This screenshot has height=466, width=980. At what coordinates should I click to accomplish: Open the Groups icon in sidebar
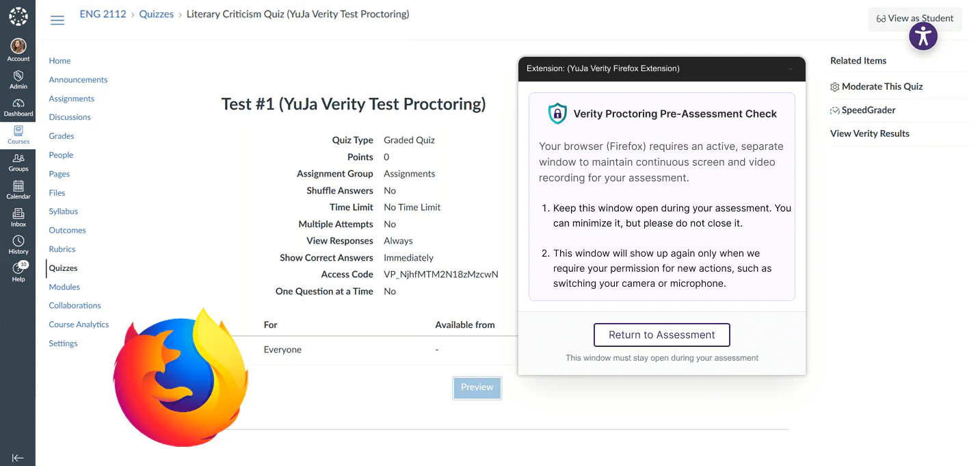pyautogui.click(x=18, y=159)
